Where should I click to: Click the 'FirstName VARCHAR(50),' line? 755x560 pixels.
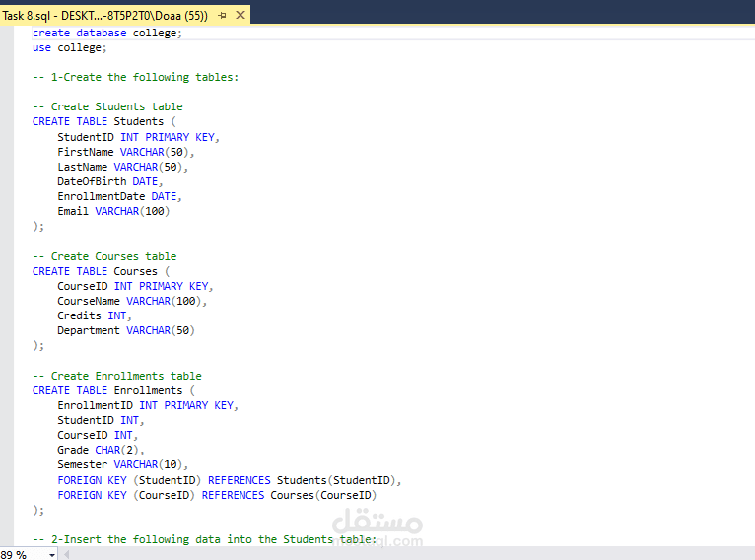pos(126,152)
